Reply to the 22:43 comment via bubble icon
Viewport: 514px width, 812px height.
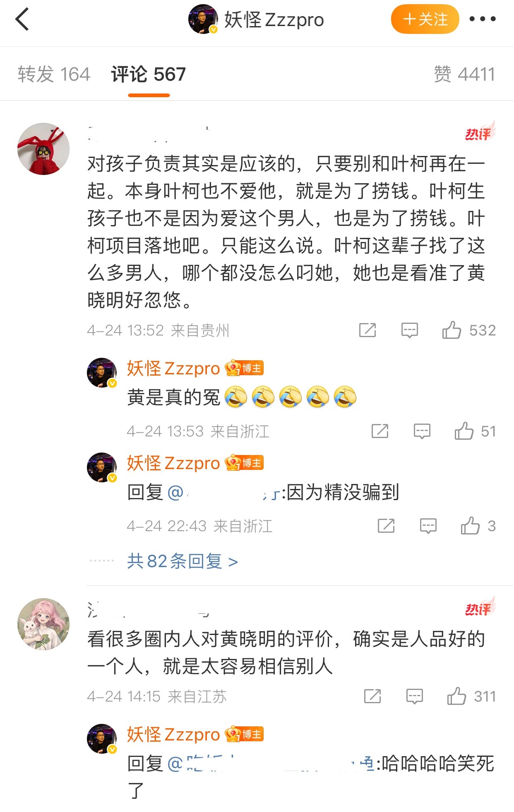428,526
